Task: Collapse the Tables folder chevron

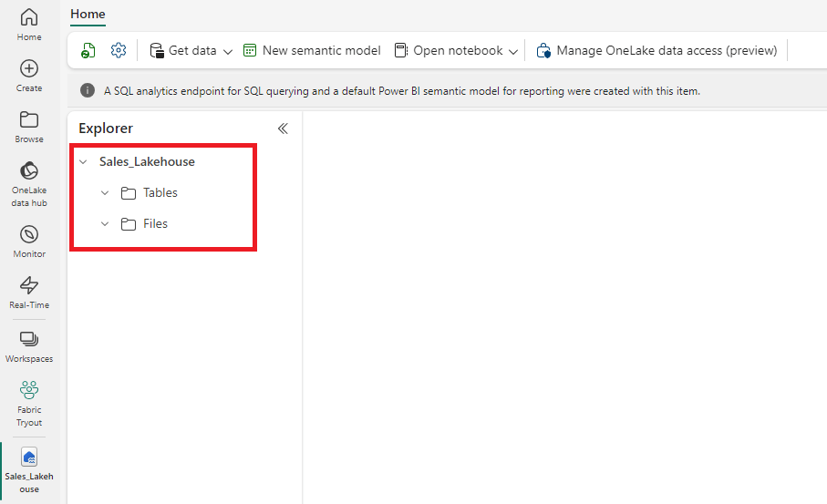Action: pos(105,193)
